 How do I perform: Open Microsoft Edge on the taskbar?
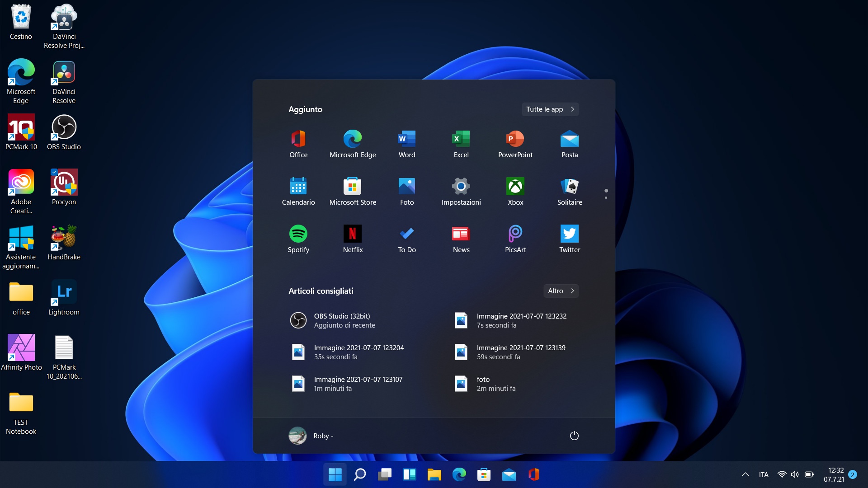(459, 474)
